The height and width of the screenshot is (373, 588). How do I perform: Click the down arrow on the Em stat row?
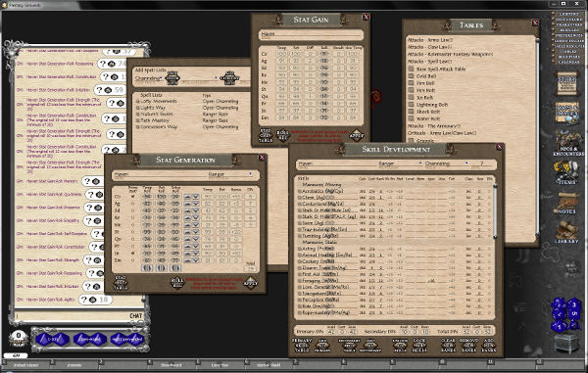point(196,260)
